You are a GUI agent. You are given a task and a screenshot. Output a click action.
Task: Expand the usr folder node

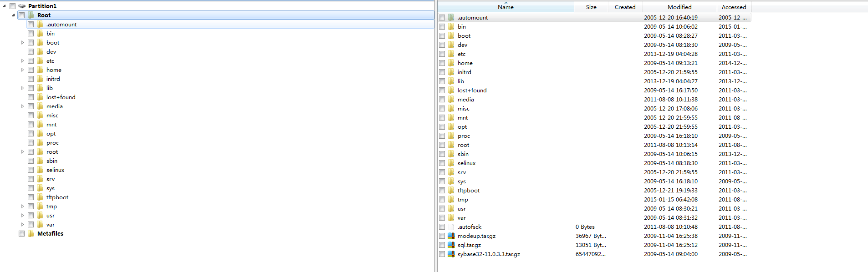22,215
